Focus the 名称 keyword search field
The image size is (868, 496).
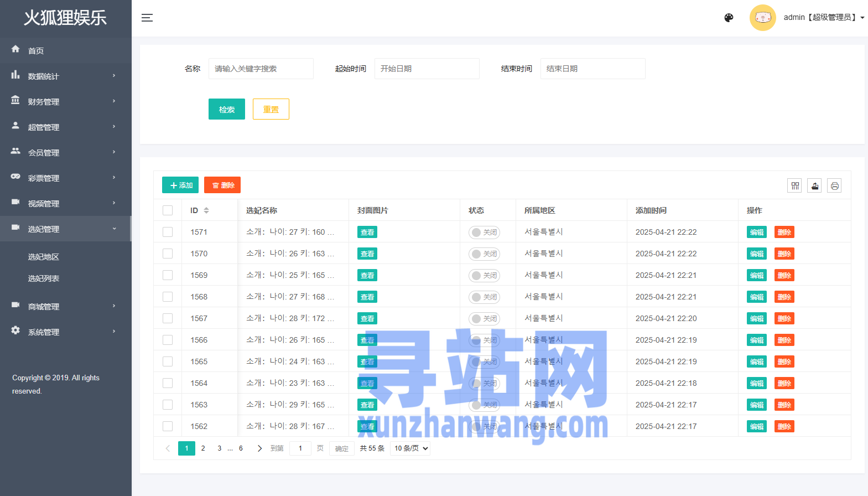pyautogui.click(x=261, y=69)
